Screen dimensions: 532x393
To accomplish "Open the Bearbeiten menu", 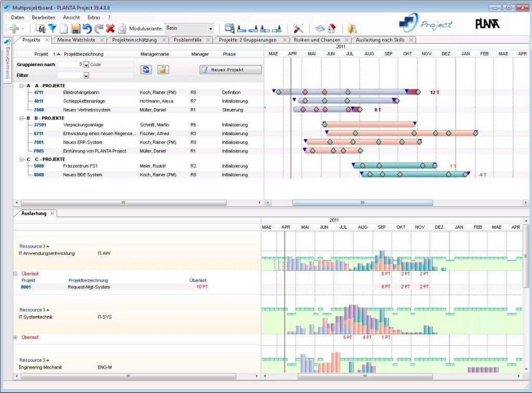I will (x=43, y=17).
